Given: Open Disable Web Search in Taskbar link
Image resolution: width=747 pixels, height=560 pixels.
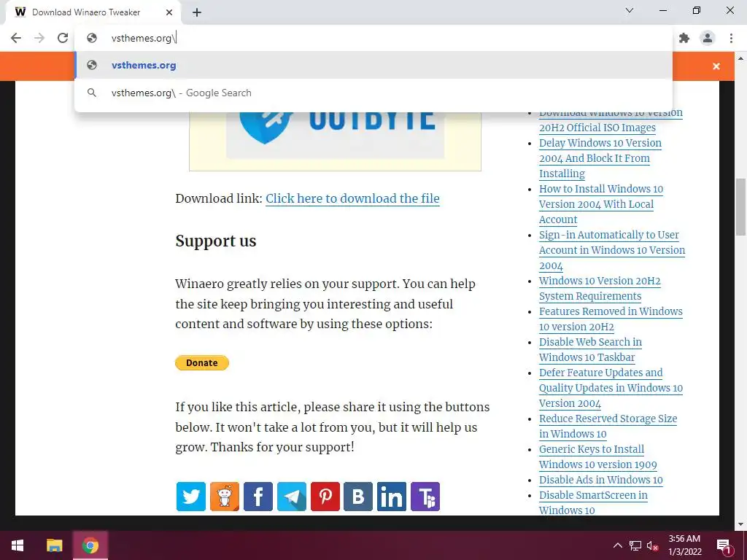Looking at the screenshot, I should click(x=591, y=349).
